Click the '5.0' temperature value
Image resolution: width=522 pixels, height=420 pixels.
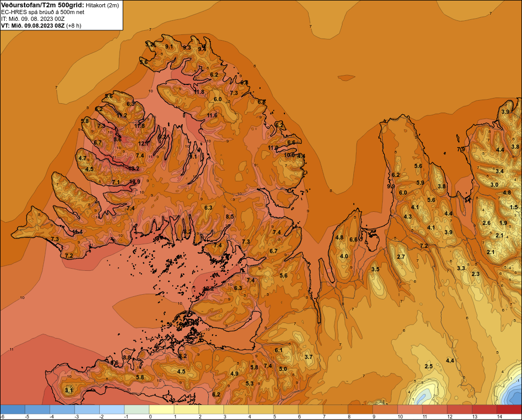[x=282, y=369]
